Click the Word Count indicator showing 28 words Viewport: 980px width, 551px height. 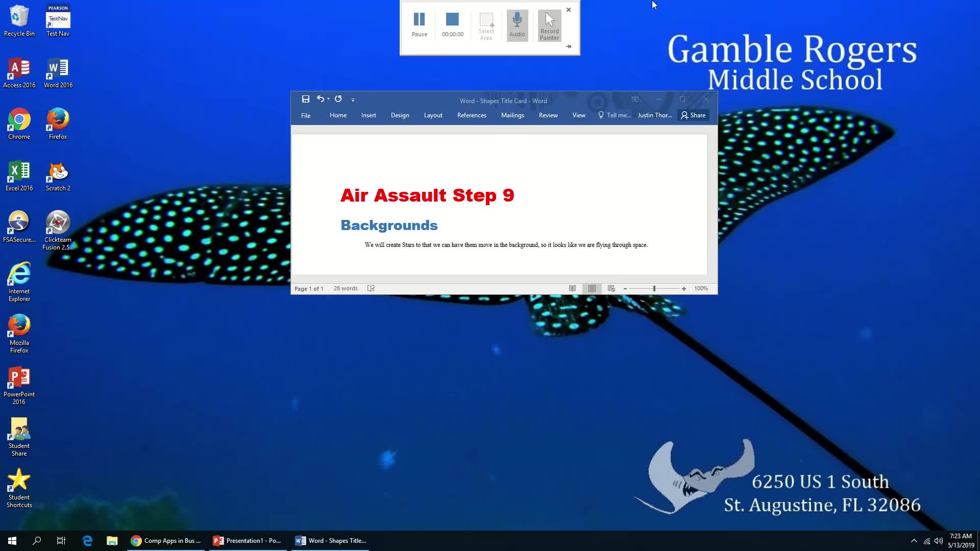[x=346, y=288]
